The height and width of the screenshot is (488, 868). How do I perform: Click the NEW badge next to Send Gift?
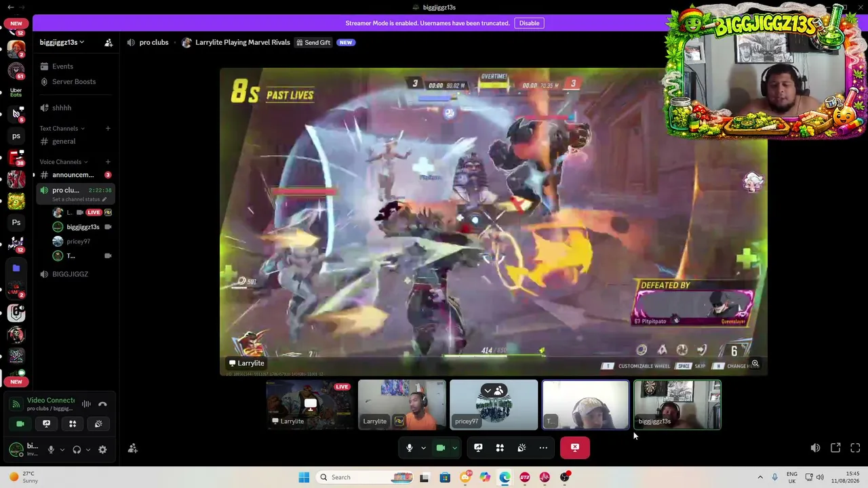click(x=346, y=43)
